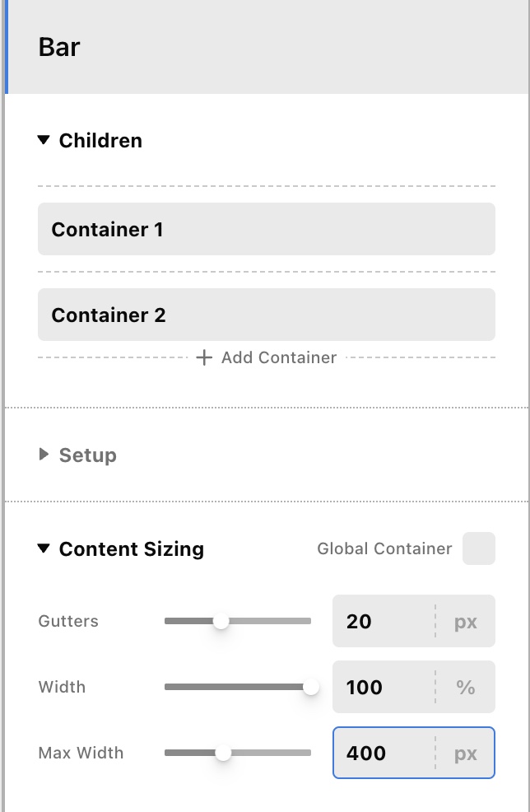Select Container 1 child item
Screen dimensions: 530x812
[266, 229]
